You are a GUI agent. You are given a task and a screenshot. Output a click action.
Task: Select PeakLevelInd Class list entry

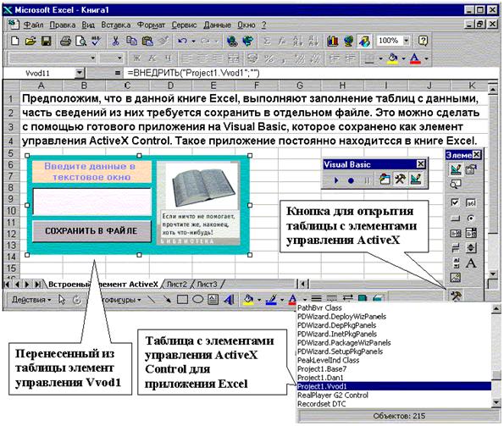(x=394, y=360)
